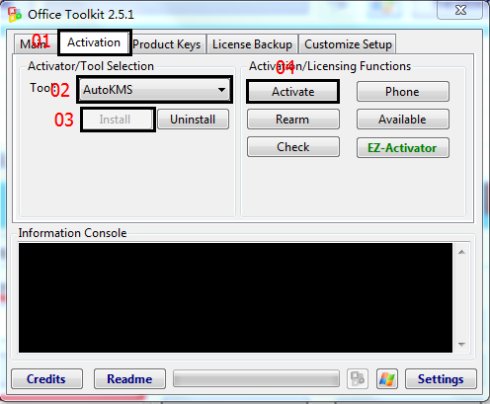Uninstall the selected AutoKMS tool
The height and width of the screenshot is (404, 490).
[x=193, y=119]
